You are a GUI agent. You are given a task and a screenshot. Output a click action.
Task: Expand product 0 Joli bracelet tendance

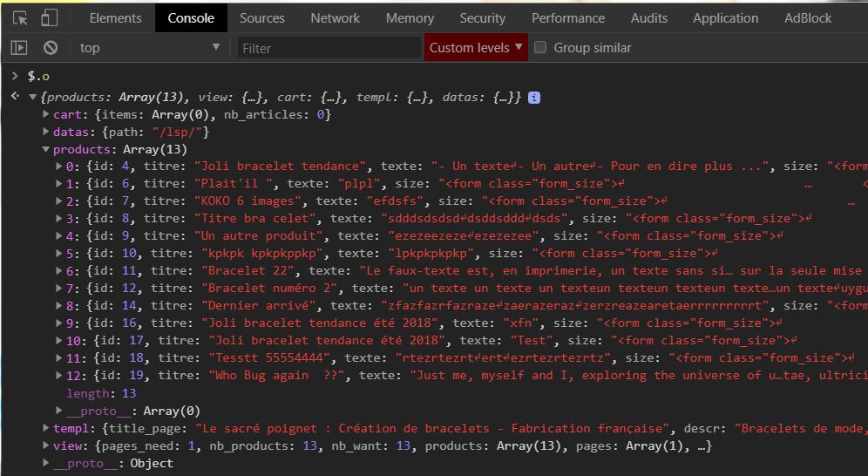[59, 167]
